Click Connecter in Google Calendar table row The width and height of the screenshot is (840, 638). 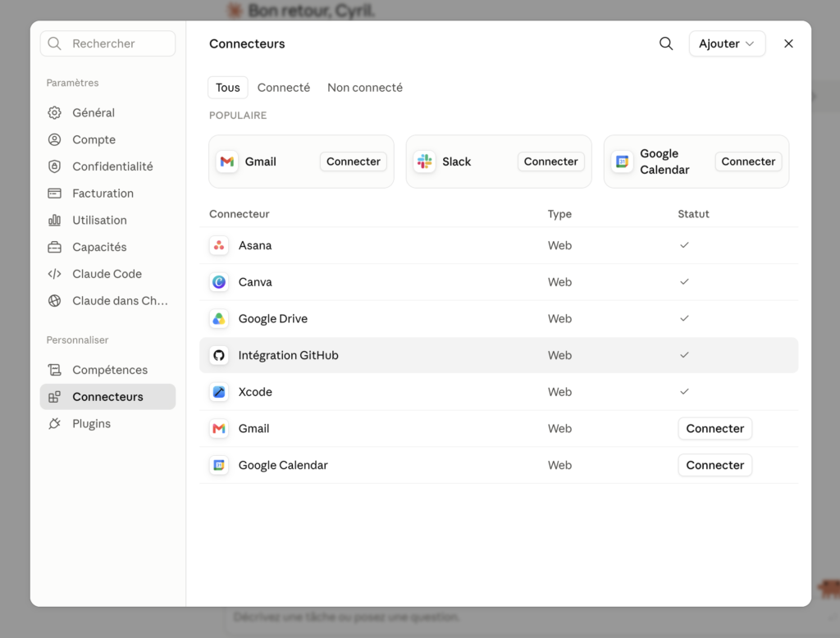(x=714, y=465)
